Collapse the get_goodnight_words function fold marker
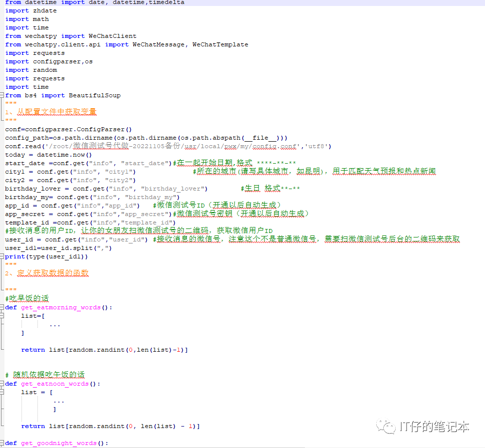485x448 pixels. pos(2,443)
